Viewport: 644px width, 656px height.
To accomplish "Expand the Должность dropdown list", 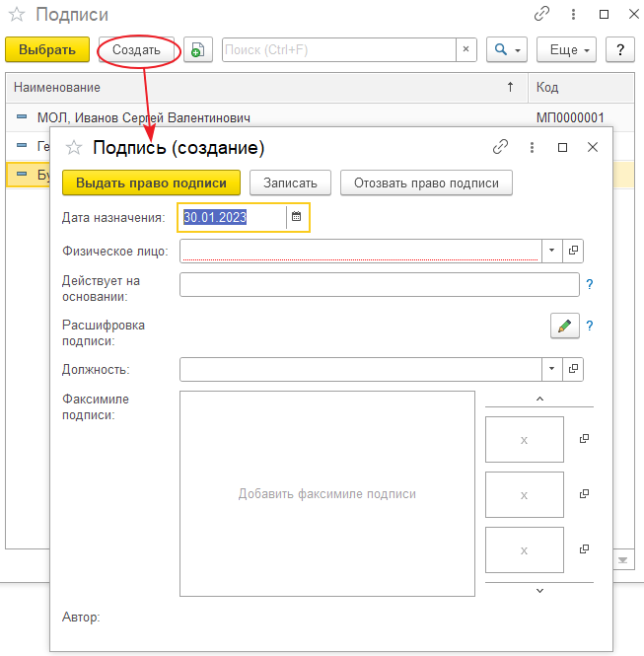I will click(x=551, y=369).
